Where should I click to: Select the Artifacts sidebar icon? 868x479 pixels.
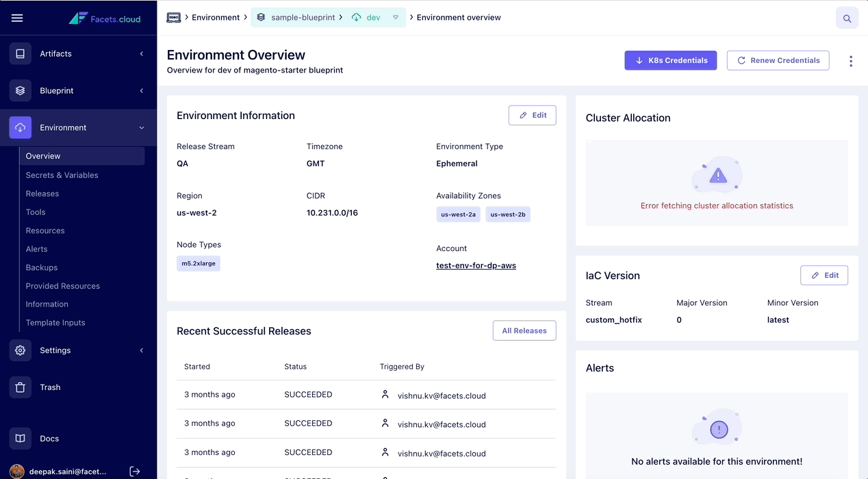(x=20, y=53)
